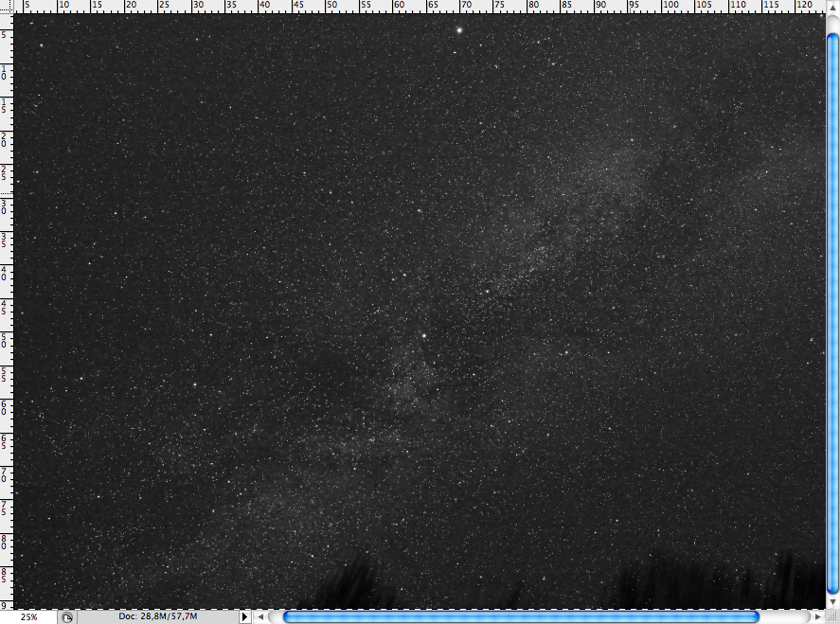
Task: Click the status bar icon beside zoom
Action: click(x=67, y=616)
